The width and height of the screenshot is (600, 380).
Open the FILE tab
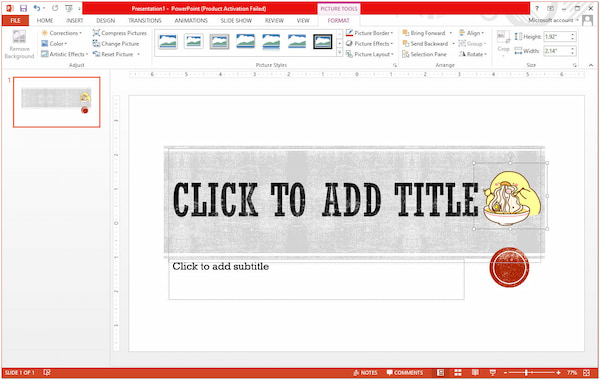(15, 21)
